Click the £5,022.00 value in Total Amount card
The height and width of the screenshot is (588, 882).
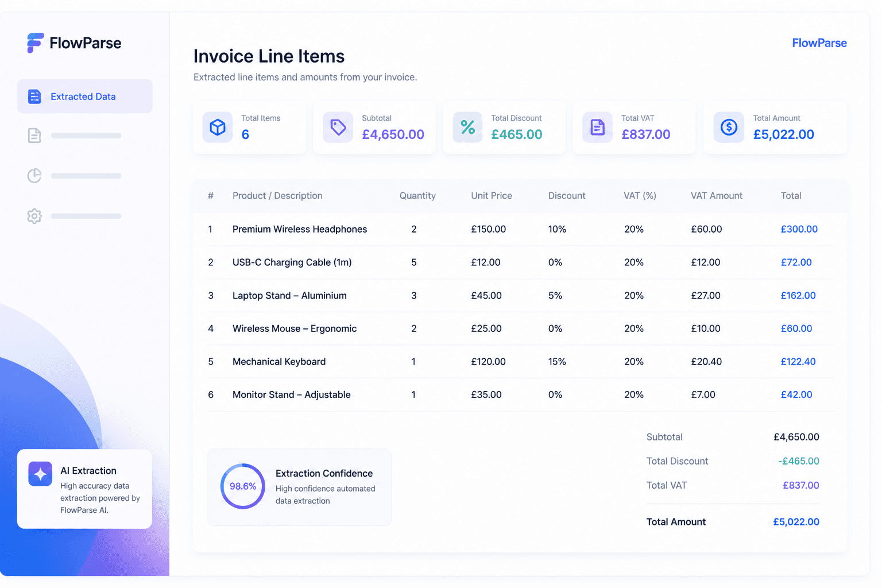tap(784, 134)
